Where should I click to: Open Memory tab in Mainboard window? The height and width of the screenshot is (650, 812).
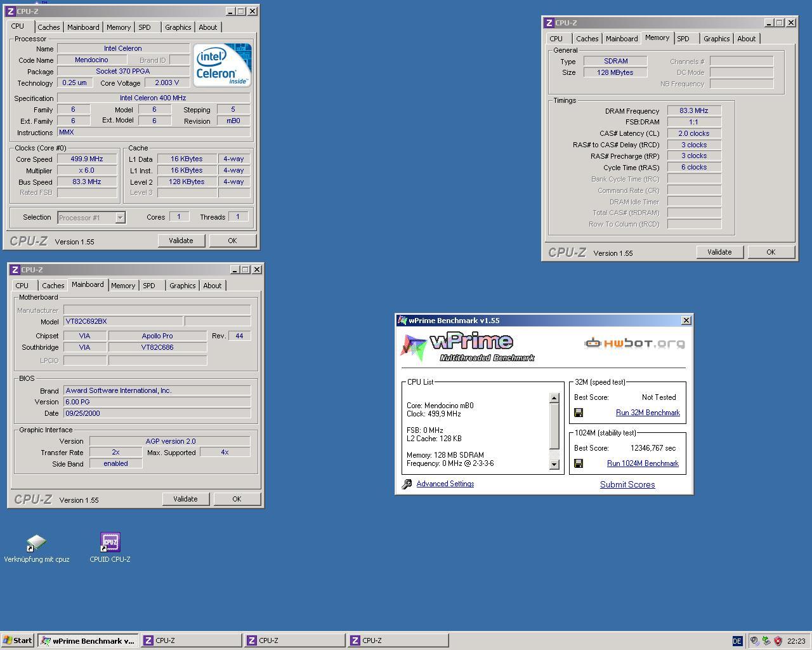tap(123, 286)
